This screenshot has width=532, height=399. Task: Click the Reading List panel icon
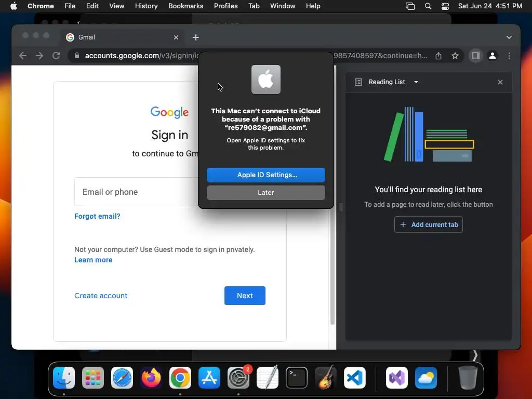pyautogui.click(x=358, y=82)
